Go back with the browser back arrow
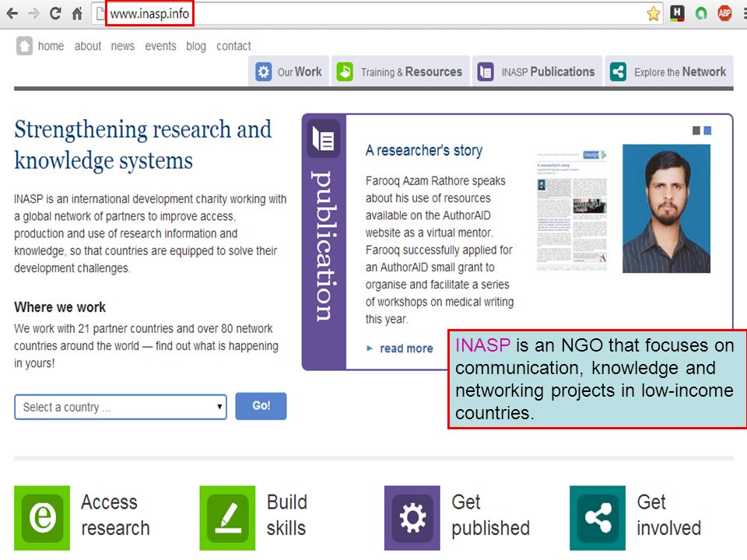The width and height of the screenshot is (747, 560). click(12, 13)
